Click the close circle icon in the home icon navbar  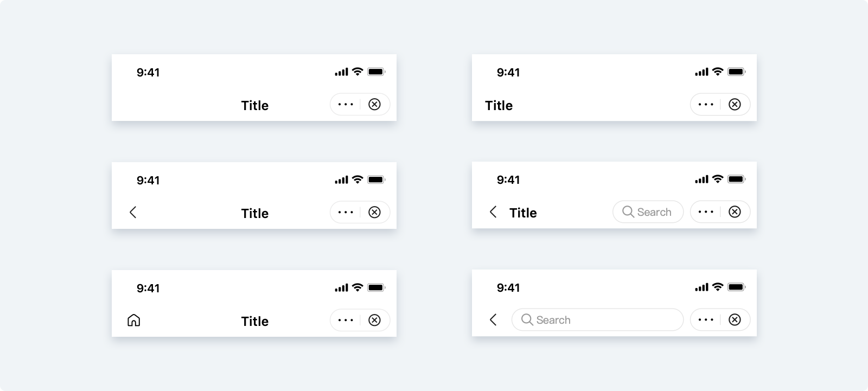point(374,321)
